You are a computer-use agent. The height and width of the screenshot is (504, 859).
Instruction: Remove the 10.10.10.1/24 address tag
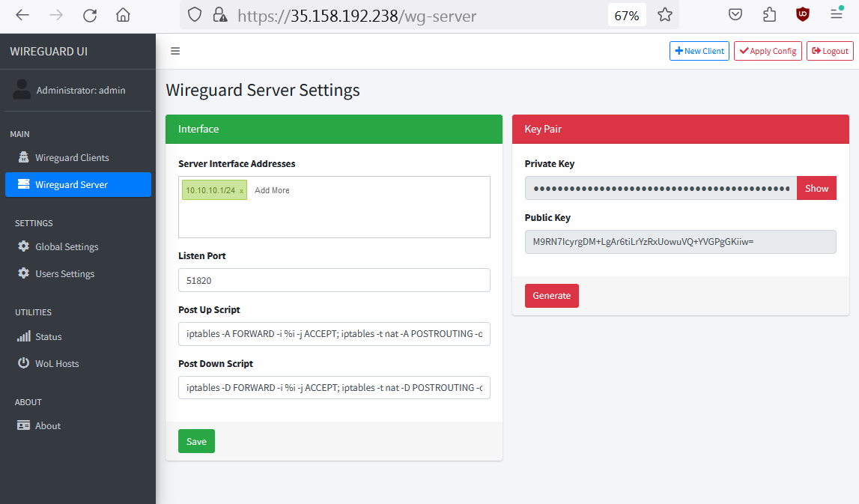[x=241, y=191]
